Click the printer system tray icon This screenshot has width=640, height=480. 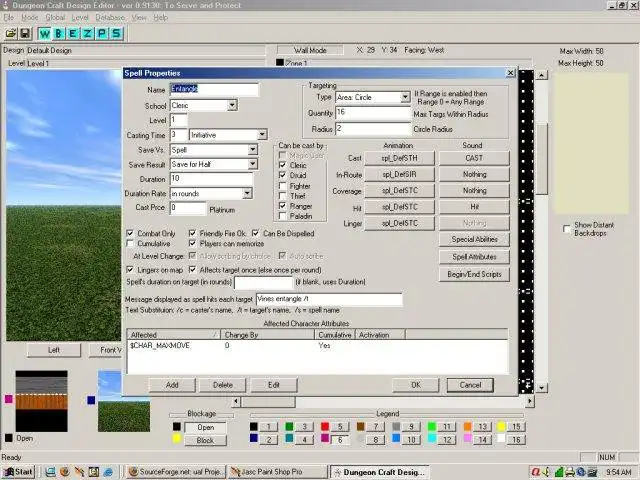click(570, 472)
